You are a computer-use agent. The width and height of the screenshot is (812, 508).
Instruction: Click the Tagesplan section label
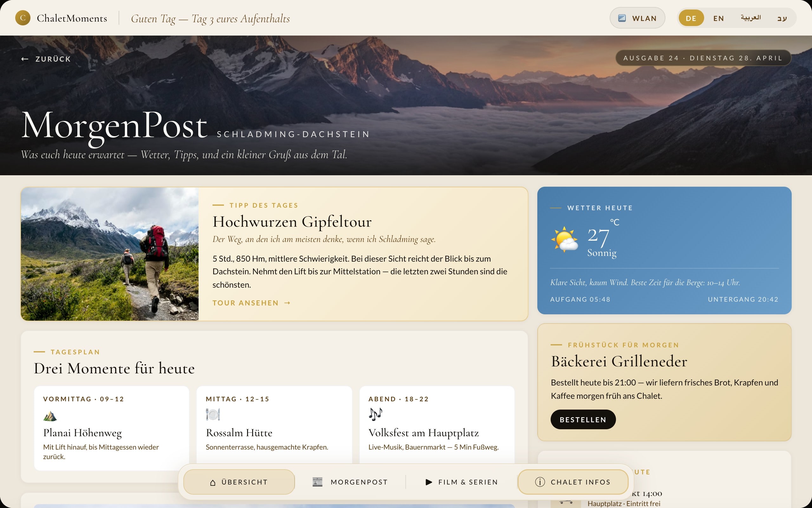[x=75, y=352]
